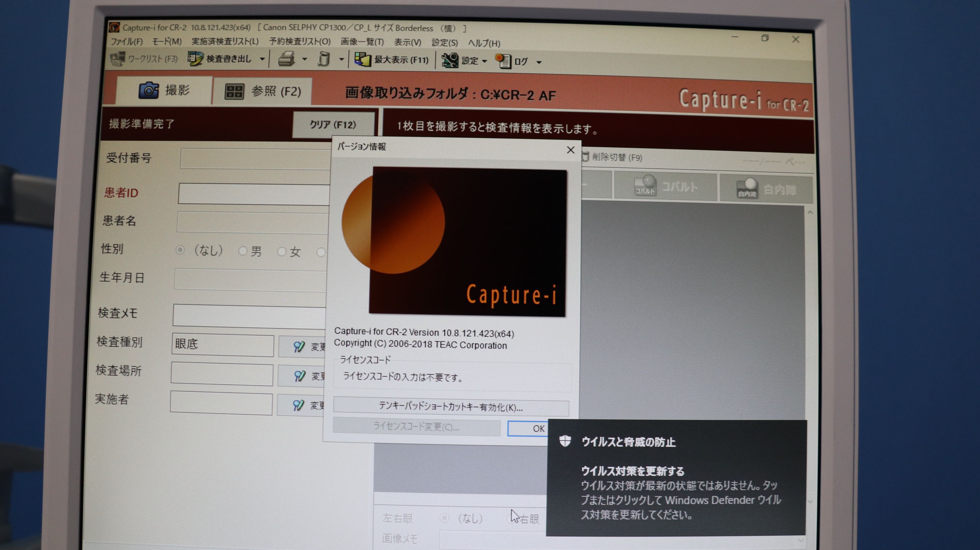Click OK in the version dialog
980x550 pixels.
(x=528, y=428)
